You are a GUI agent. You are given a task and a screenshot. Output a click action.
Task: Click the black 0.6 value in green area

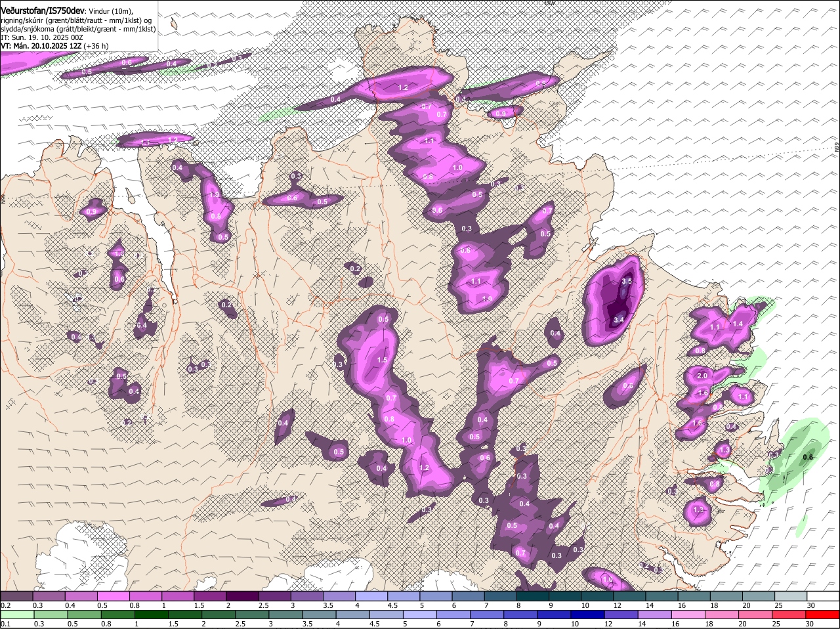click(x=808, y=457)
